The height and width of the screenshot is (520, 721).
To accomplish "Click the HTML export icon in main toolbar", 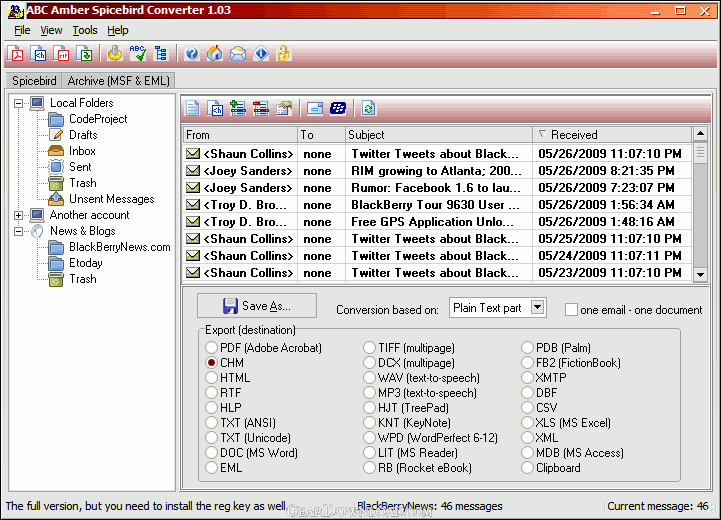I will pos(39,54).
